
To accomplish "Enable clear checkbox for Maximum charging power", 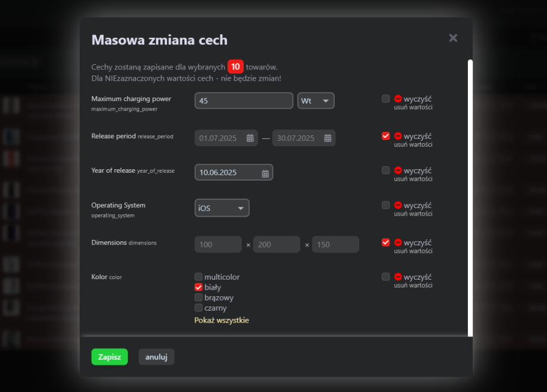I will pyautogui.click(x=386, y=99).
